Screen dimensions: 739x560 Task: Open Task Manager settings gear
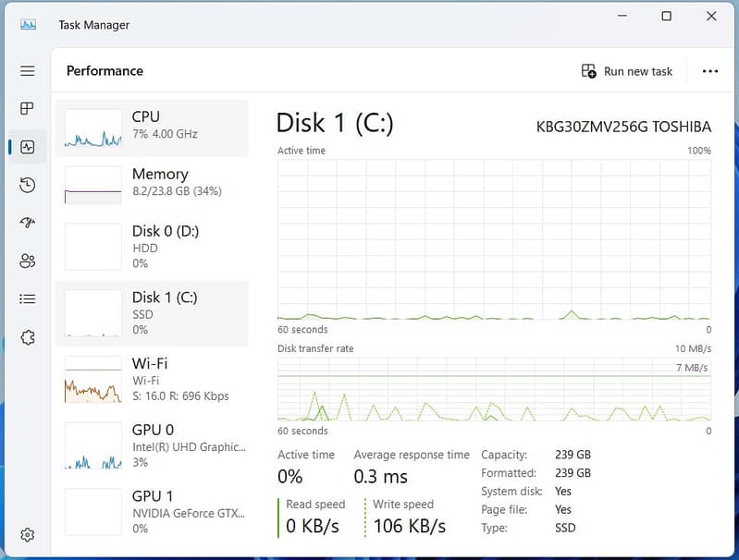[x=28, y=535]
